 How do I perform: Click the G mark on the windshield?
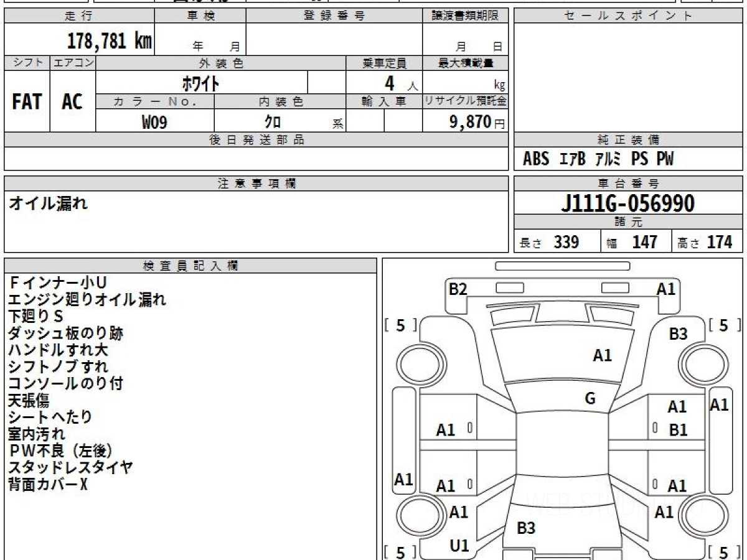590,399
